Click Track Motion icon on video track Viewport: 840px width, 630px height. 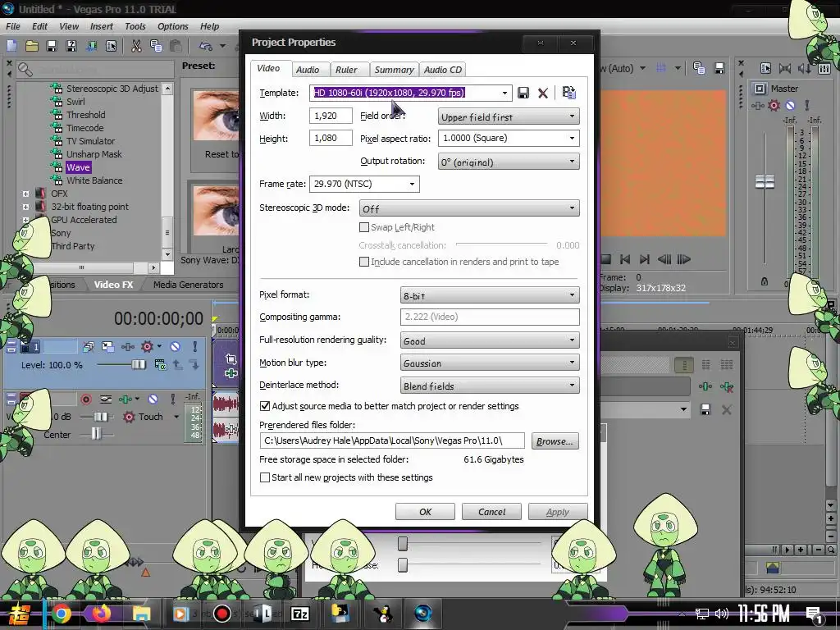click(107, 347)
